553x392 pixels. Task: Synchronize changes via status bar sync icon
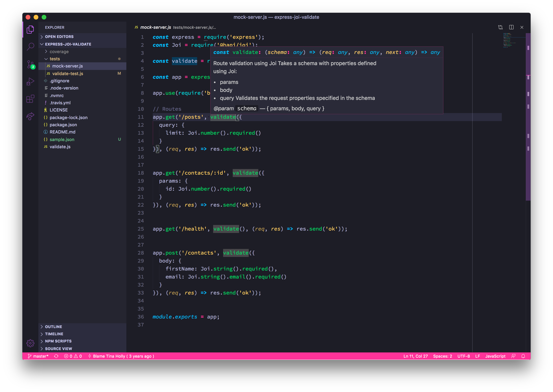tap(56, 356)
